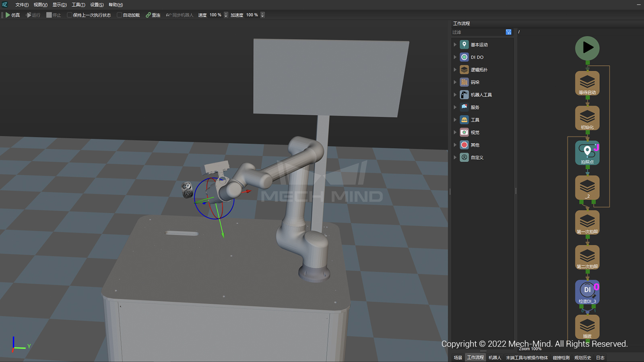Switch to the 机器人 tab

click(x=495, y=357)
